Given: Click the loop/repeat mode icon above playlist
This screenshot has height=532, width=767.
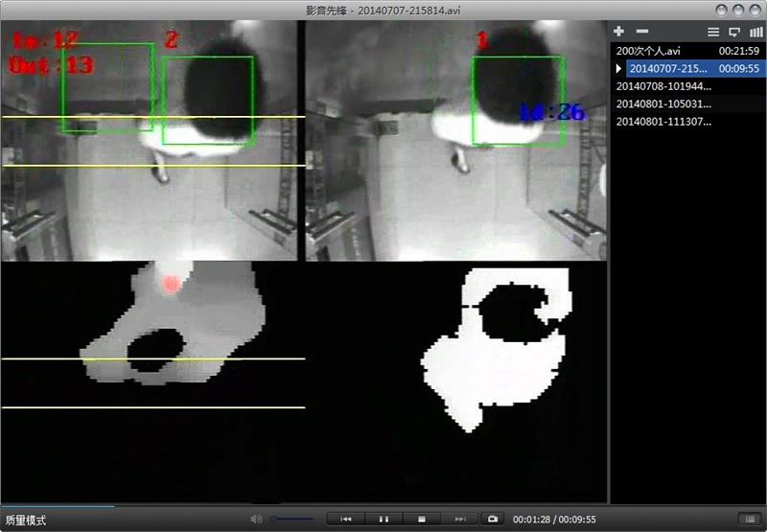Looking at the screenshot, I should (x=734, y=32).
